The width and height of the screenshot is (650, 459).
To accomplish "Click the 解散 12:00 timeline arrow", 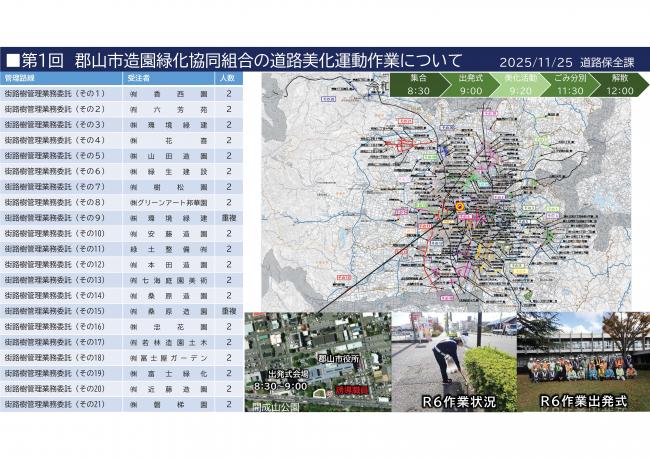I will (621, 83).
